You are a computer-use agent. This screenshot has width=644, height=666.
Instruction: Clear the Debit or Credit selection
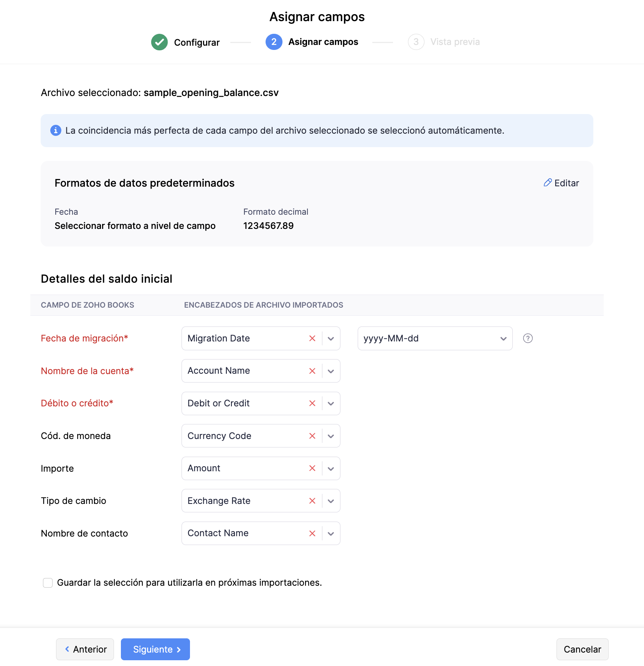[312, 403]
